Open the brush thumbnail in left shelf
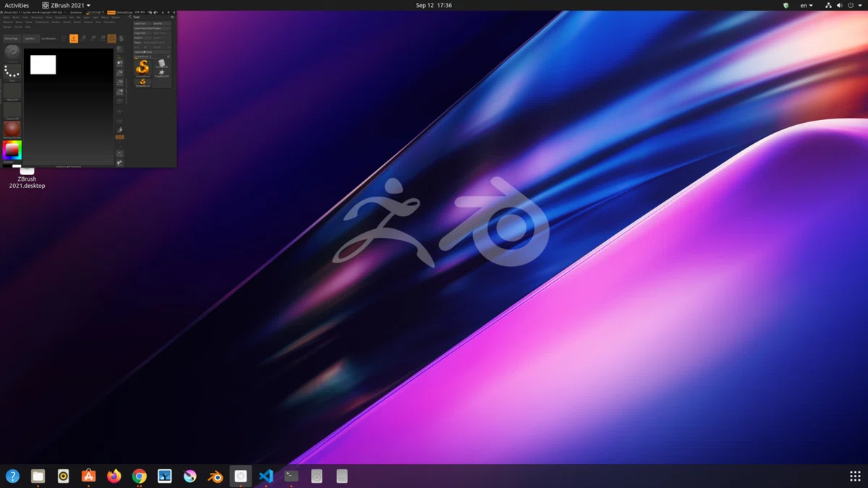Screen dimensions: 868x488 (x=12, y=53)
